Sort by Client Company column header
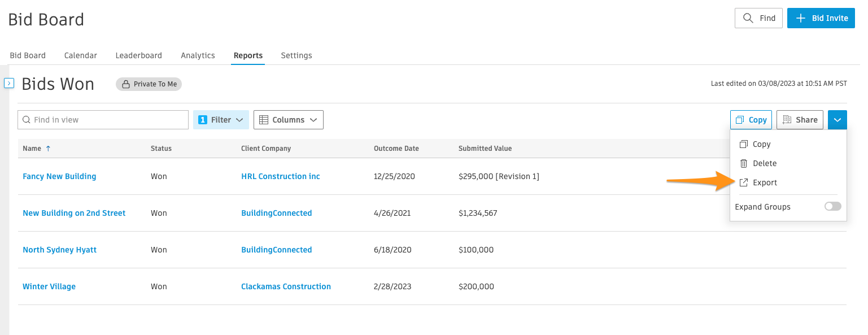The width and height of the screenshot is (868, 335). click(x=266, y=149)
